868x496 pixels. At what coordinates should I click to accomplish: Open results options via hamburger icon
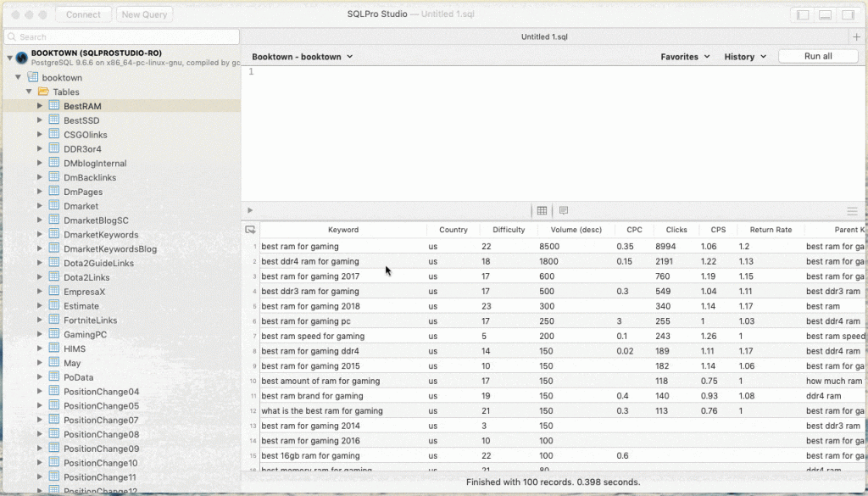tap(853, 209)
